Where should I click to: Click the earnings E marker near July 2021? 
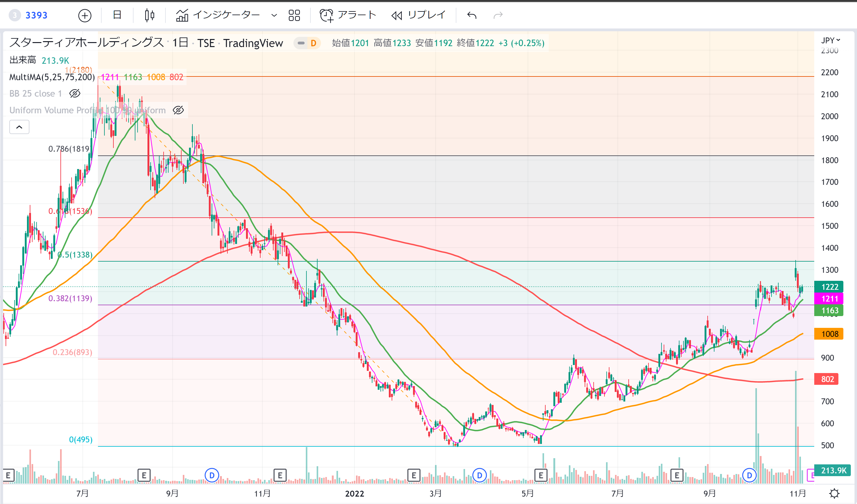pyautogui.click(x=8, y=475)
